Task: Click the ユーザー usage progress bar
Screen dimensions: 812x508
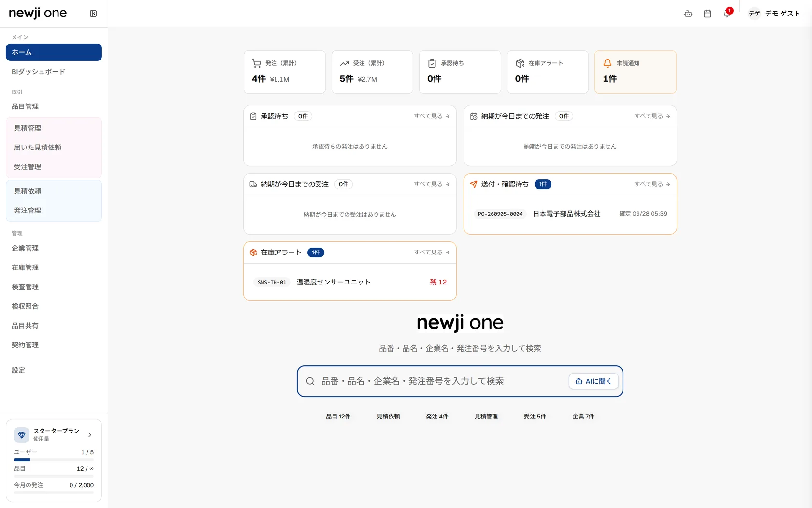Action: [54, 460]
